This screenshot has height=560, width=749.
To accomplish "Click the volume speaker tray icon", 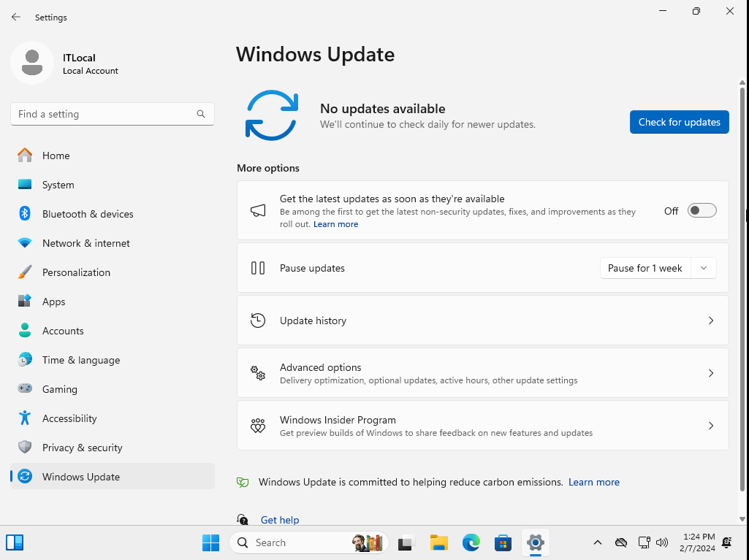I will [x=662, y=542].
